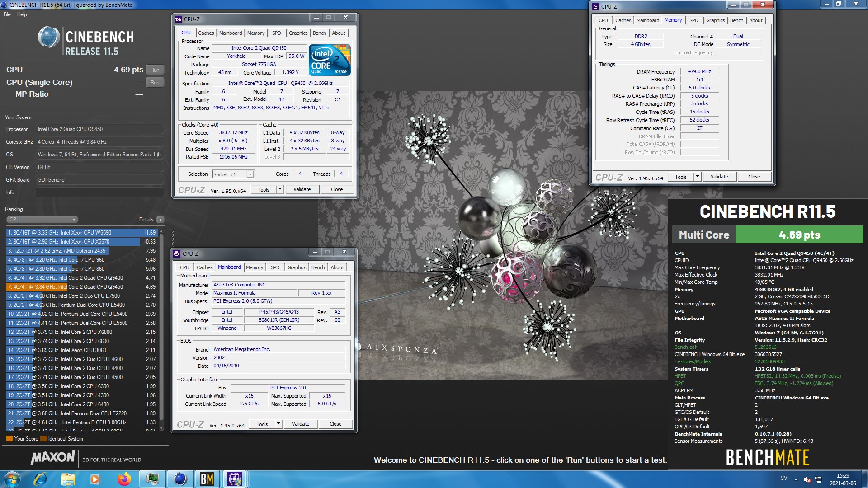The width and height of the screenshot is (868, 488).
Task: Open ranking Details arrow button
Action: [x=160, y=220]
